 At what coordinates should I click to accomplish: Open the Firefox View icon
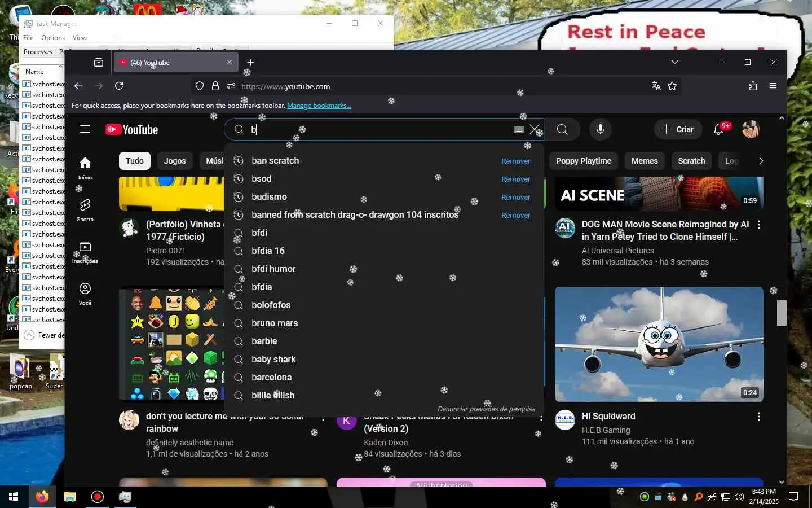99,63
